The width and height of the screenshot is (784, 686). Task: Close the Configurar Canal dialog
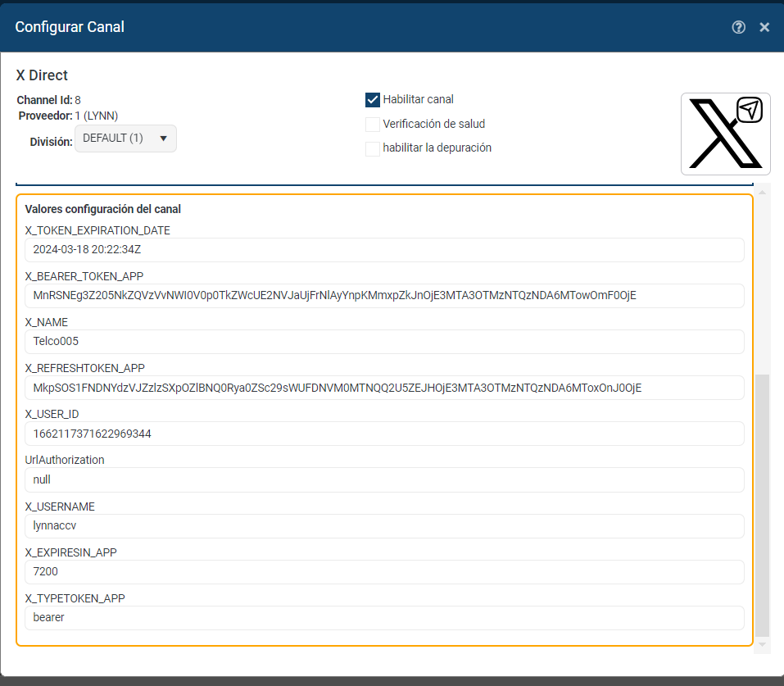point(764,27)
